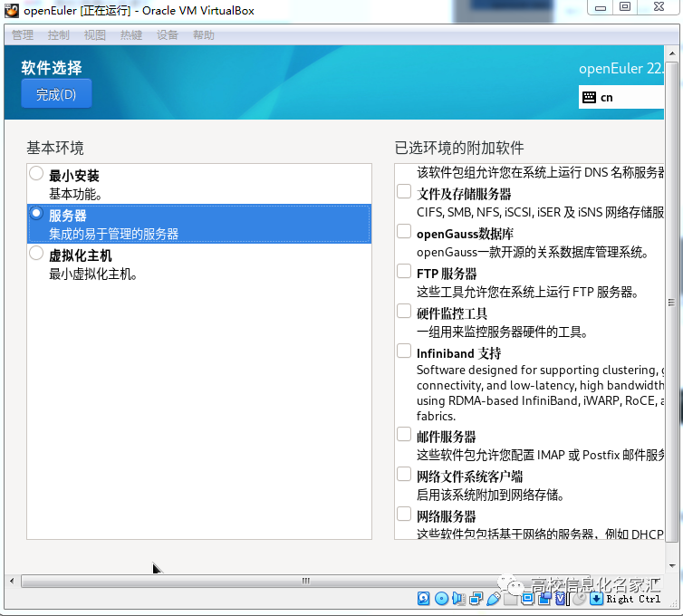Select the 最小安装 base environment
Image resolution: width=683 pixels, height=616 pixels.
coord(199,184)
